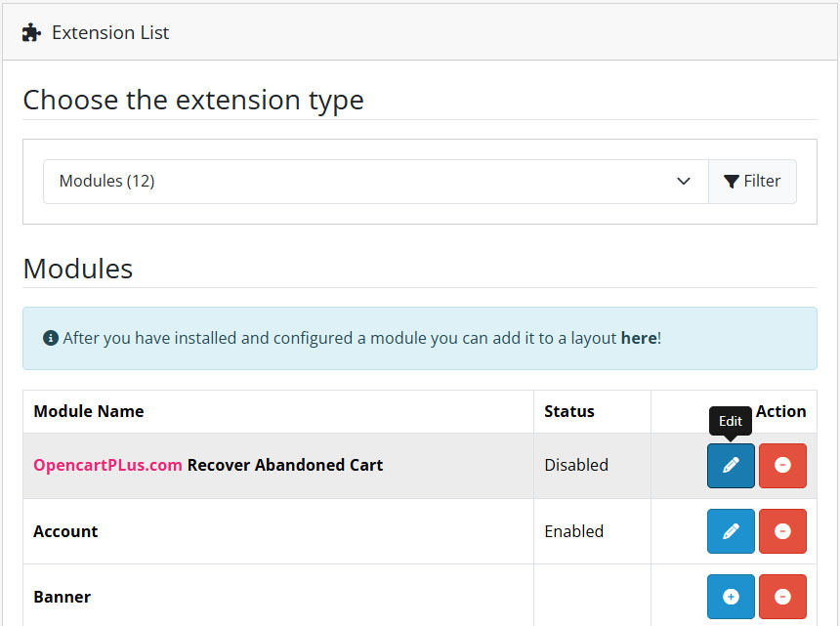Screen dimensions: 840x626
Task: Click the 'Enabled' status of Account
Action: pos(573,531)
